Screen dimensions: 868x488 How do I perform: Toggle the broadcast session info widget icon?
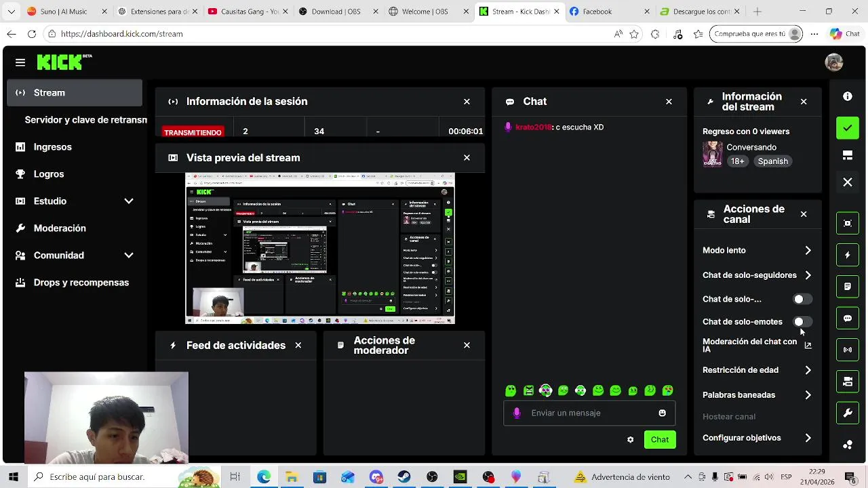[848, 350]
